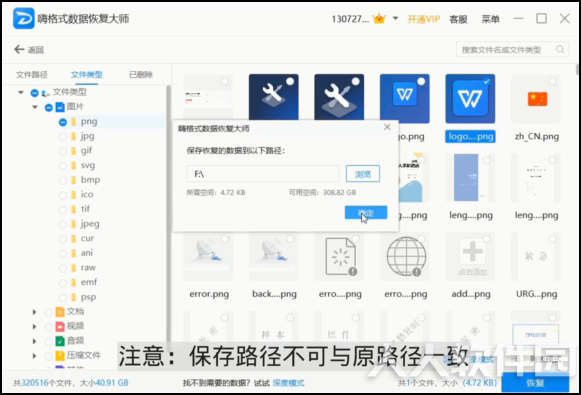The height and width of the screenshot is (395, 581).
Task: Expand the 音频 tree node
Action: tap(34, 341)
